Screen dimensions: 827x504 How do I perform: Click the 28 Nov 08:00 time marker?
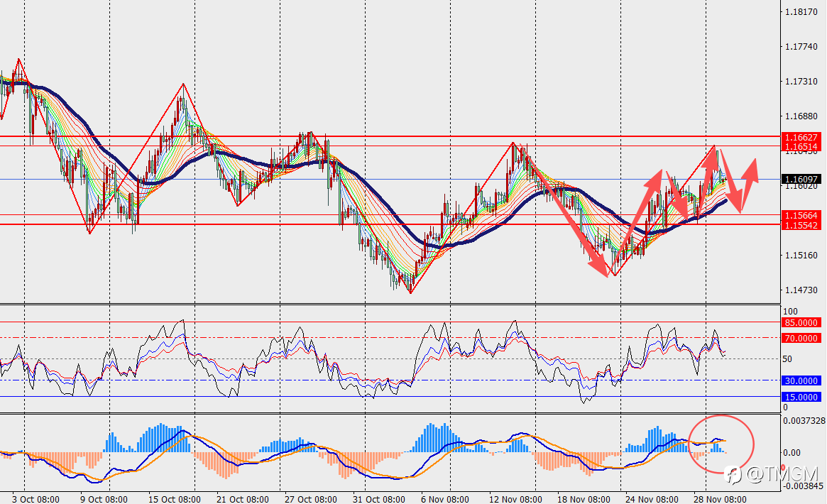(720, 499)
